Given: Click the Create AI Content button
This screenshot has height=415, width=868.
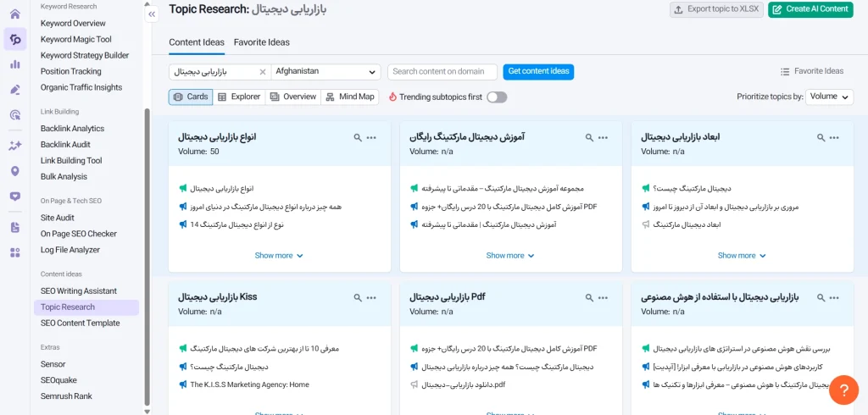Looking at the screenshot, I should tap(810, 9).
